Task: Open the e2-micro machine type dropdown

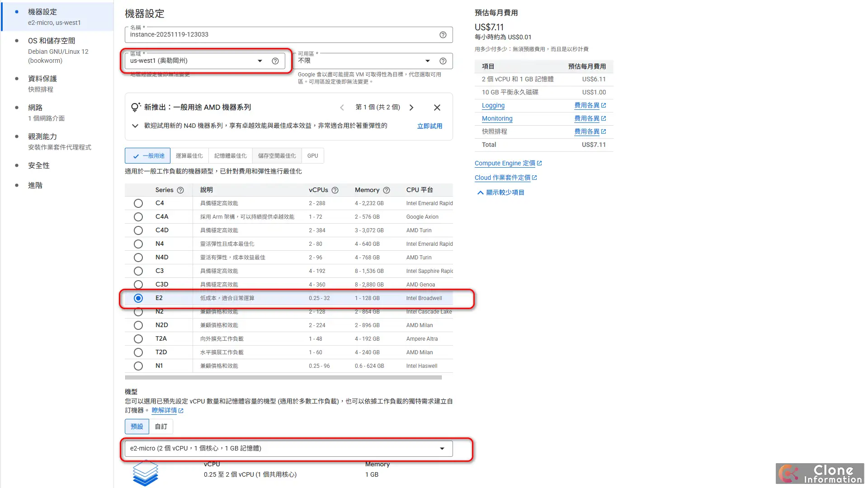Action: pos(289,449)
